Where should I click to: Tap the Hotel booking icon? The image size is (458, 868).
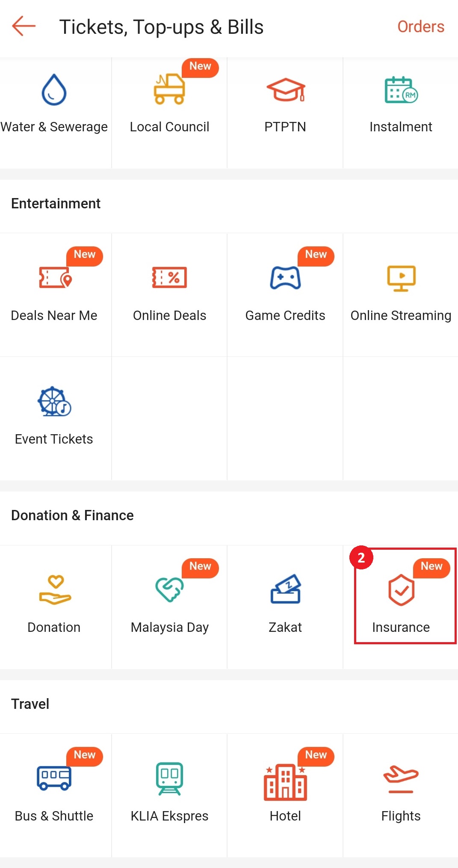pos(285,779)
